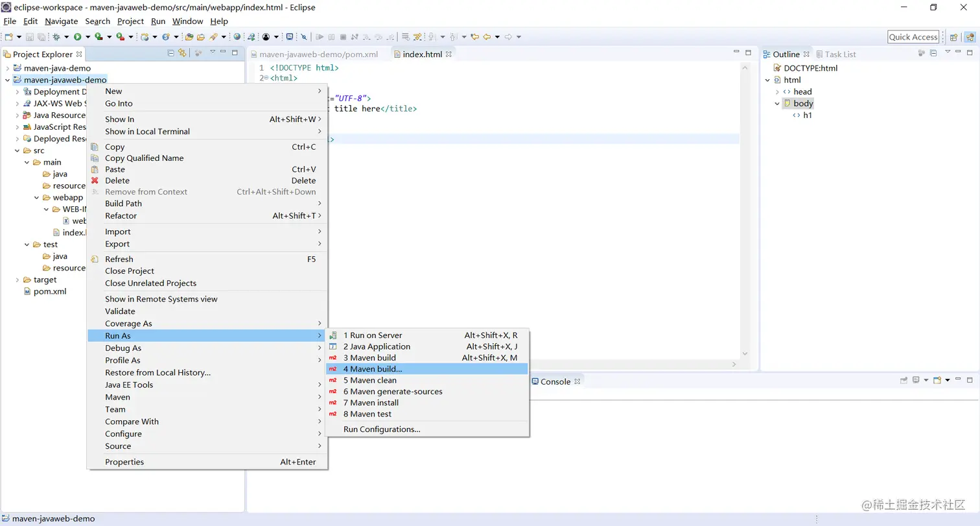The image size is (980, 526).
Task: Choose Refresh from the context menu
Action: (x=207, y=259)
